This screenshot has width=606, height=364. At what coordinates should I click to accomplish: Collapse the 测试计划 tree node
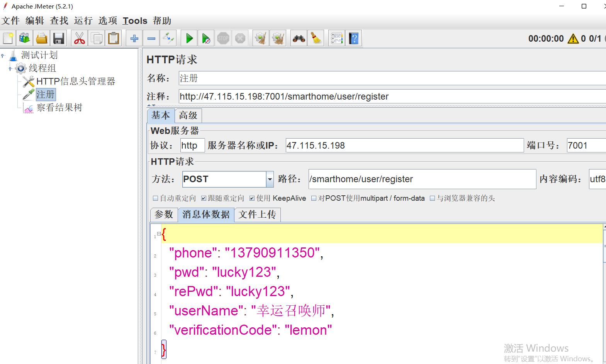[3, 56]
